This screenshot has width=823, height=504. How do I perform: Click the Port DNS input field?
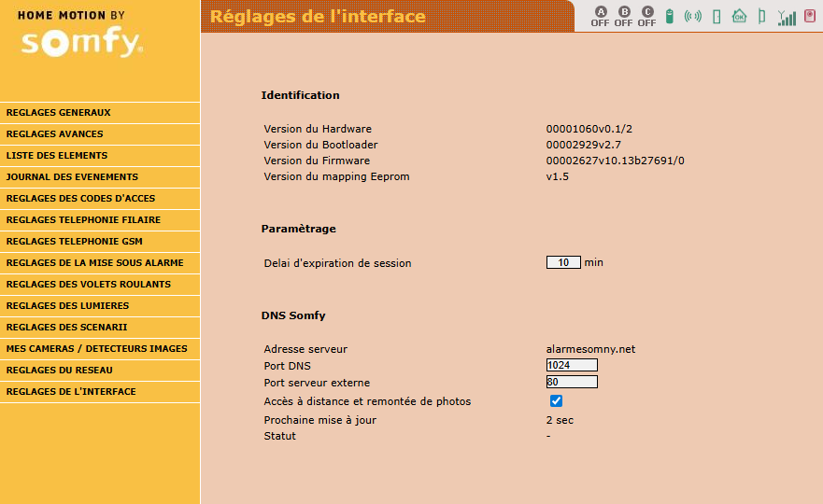(572, 365)
